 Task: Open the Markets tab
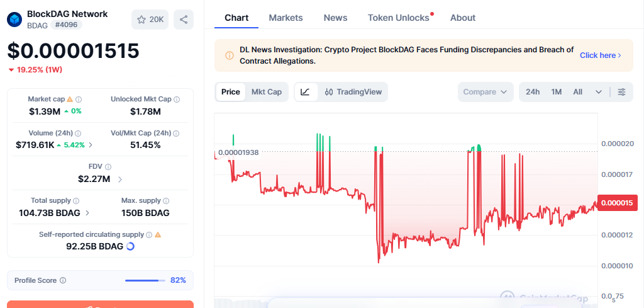[286, 18]
